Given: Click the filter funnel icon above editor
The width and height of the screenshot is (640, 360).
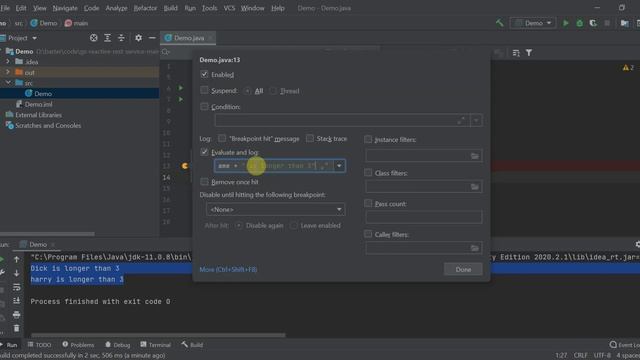Looking at the screenshot, I should [x=529, y=53].
